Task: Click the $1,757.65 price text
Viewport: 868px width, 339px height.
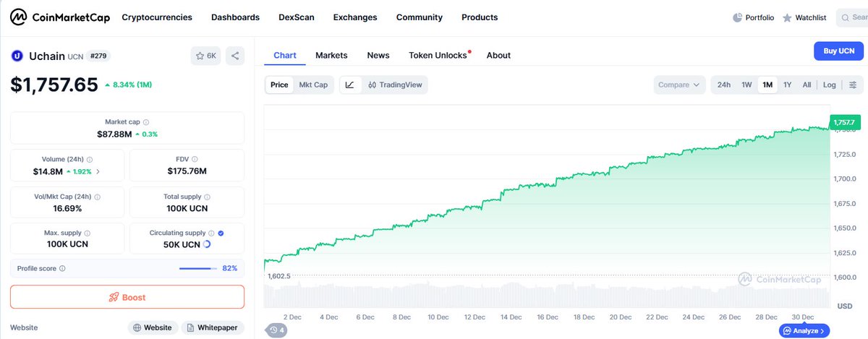Action: [x=54, y=85]
